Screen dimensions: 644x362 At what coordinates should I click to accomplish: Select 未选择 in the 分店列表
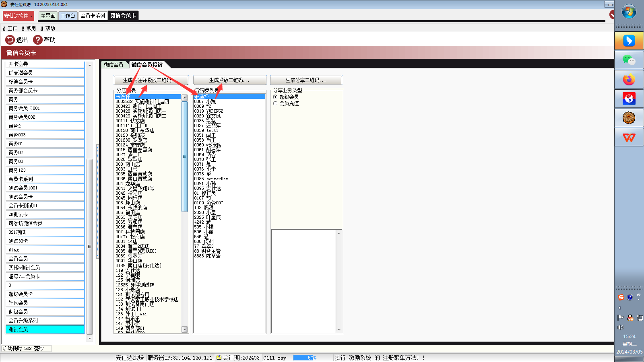[148, 97]
